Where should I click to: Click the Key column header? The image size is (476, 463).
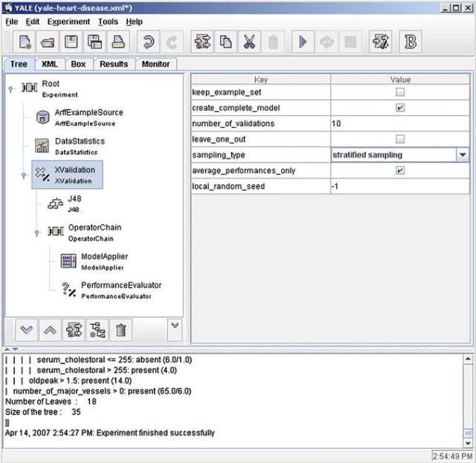(261, 80)
